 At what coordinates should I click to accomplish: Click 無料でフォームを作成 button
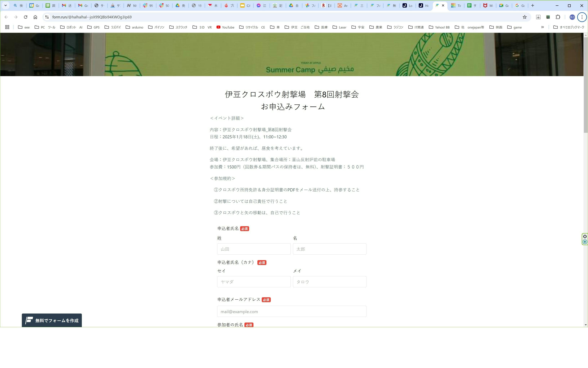52,320
